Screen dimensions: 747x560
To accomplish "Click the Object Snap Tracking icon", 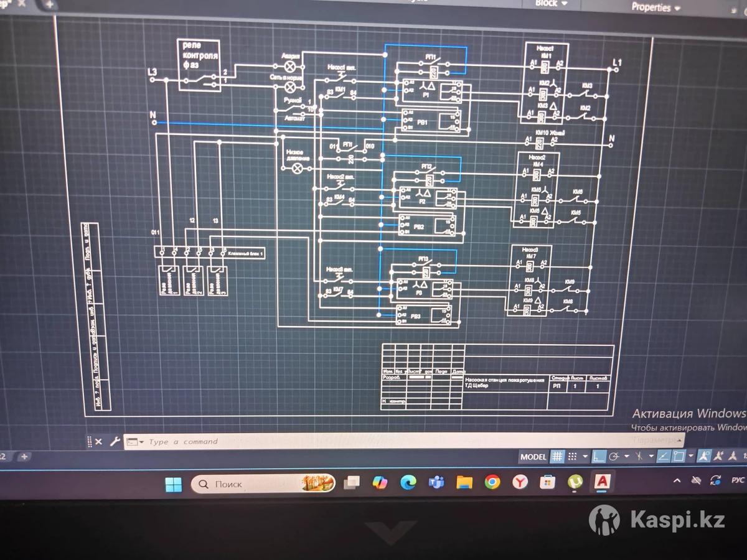I will click(664, 457).
